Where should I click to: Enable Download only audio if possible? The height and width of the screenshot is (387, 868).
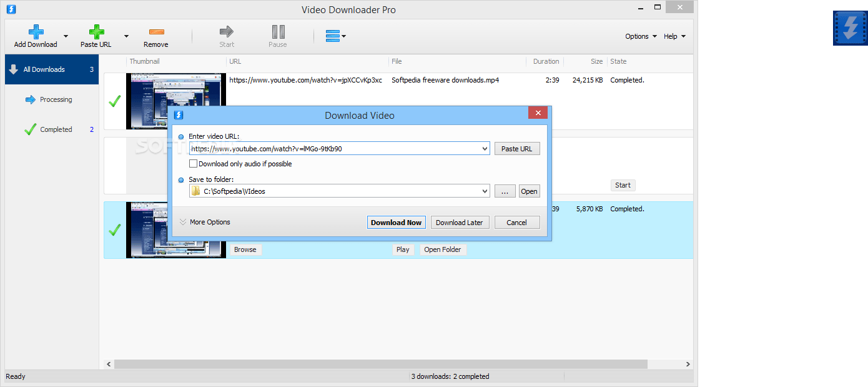coord(194,163)
